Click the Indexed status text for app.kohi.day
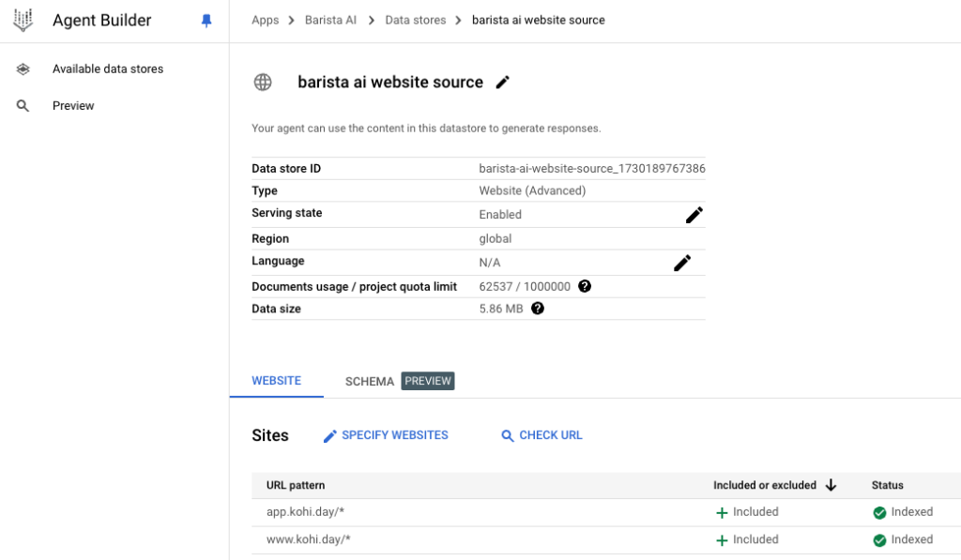This screenshot has width=961, height=560. tap(912, 511)
